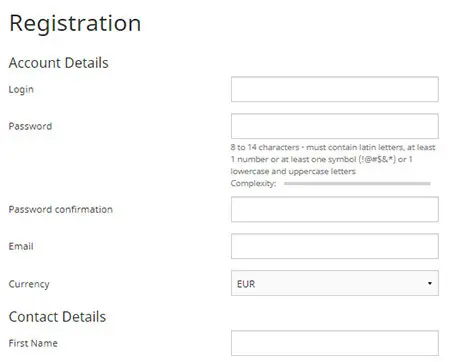Click the Password label text
Image resolution: width=450 pixels, height=362 pixels.
pyautogui.click(x=30, y=126)
